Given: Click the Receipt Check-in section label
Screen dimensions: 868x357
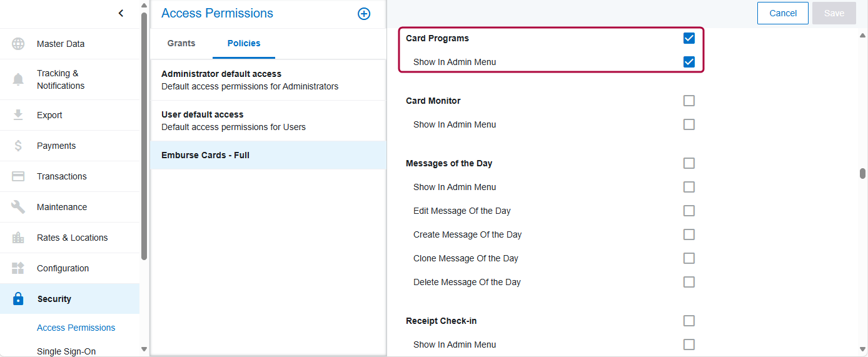Looking at the screenshot, I should point(442,321).
